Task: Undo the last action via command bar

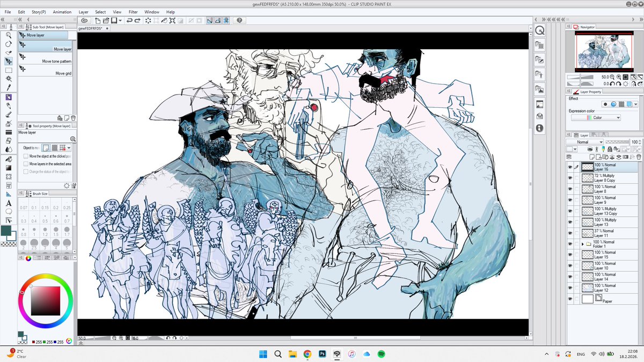Action: coord(130,20)
